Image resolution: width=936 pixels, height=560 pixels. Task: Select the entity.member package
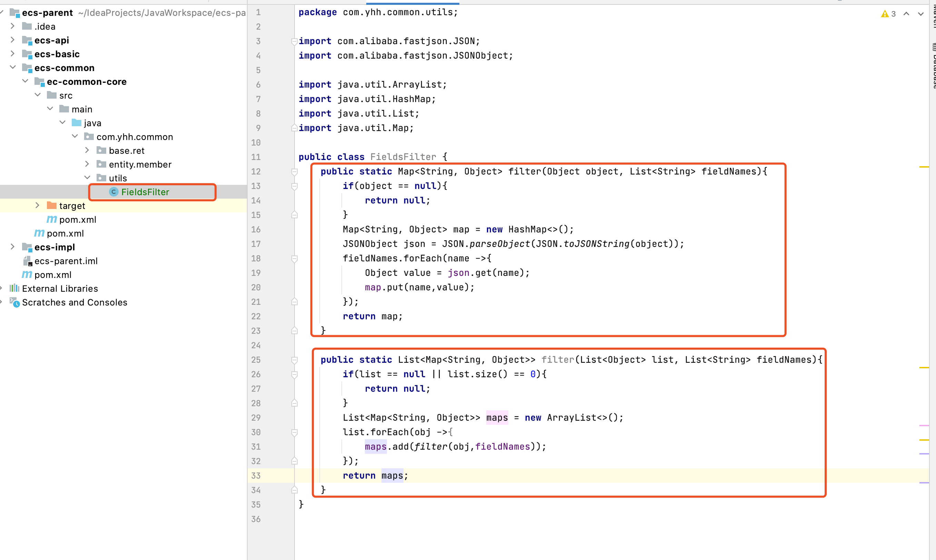pyautogui.click(x=140, y=164)
